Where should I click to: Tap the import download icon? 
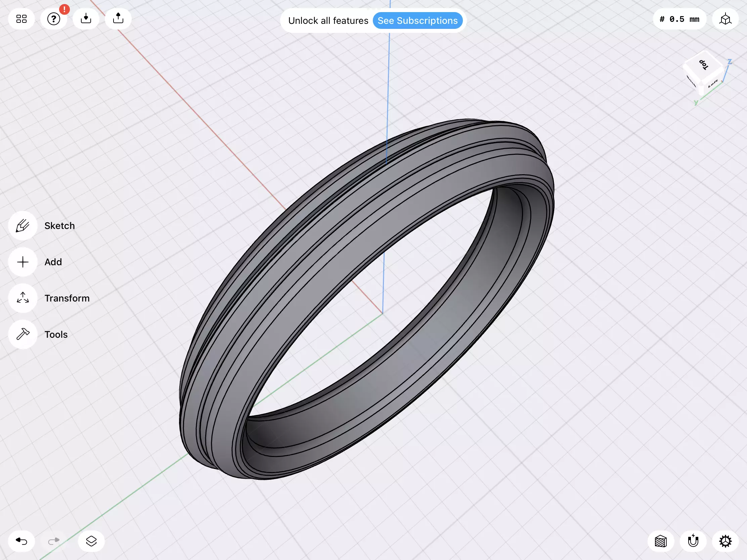point(86,19)
